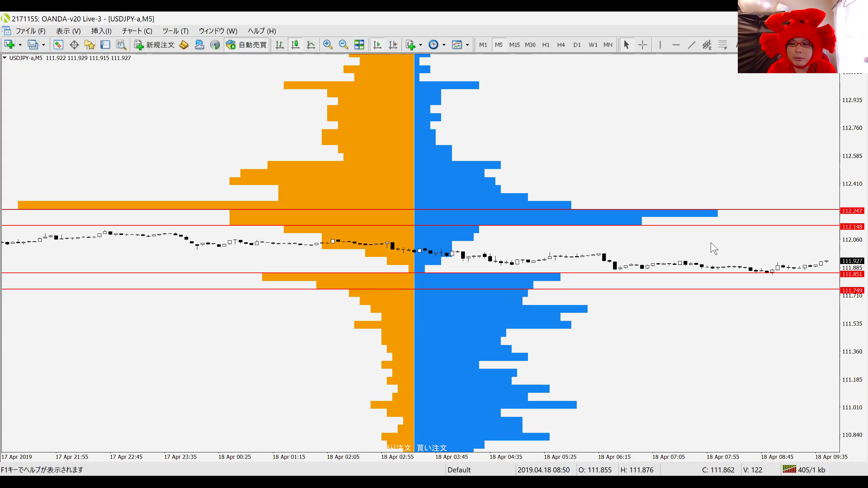The width and height of the screenshot is (868, 488).
Task: Click the Zoom Out magnifier icon
Action: click(343, 45)
